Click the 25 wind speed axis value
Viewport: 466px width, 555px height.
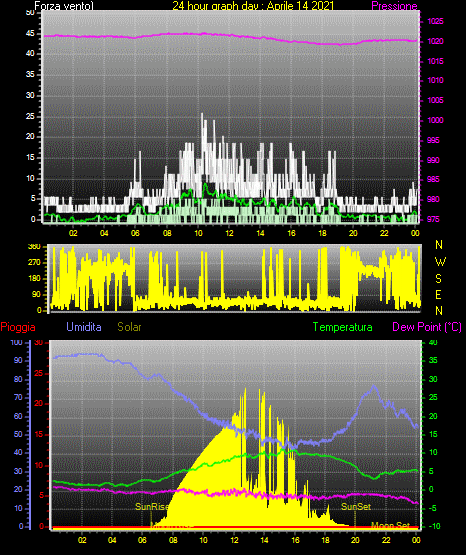pos(30,116)
